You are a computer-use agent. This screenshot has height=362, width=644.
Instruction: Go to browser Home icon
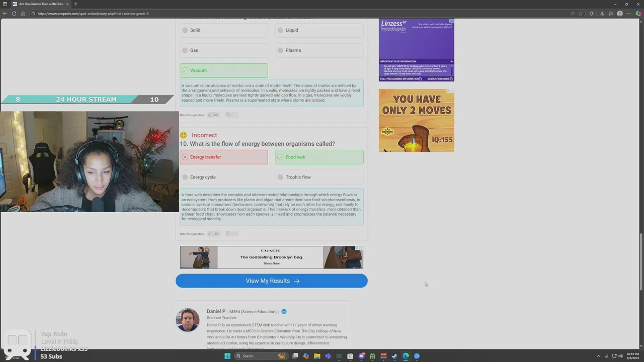click(23, 14)
